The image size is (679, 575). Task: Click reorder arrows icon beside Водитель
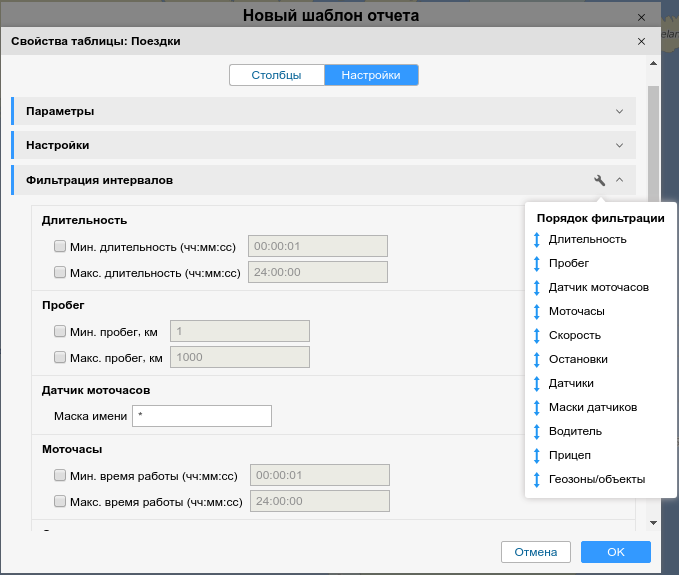(536, 432)
